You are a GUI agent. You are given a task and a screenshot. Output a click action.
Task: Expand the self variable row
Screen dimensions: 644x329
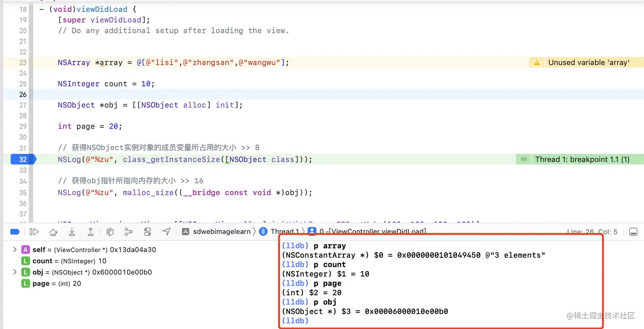pyautogui.click(x=15, y=250)
